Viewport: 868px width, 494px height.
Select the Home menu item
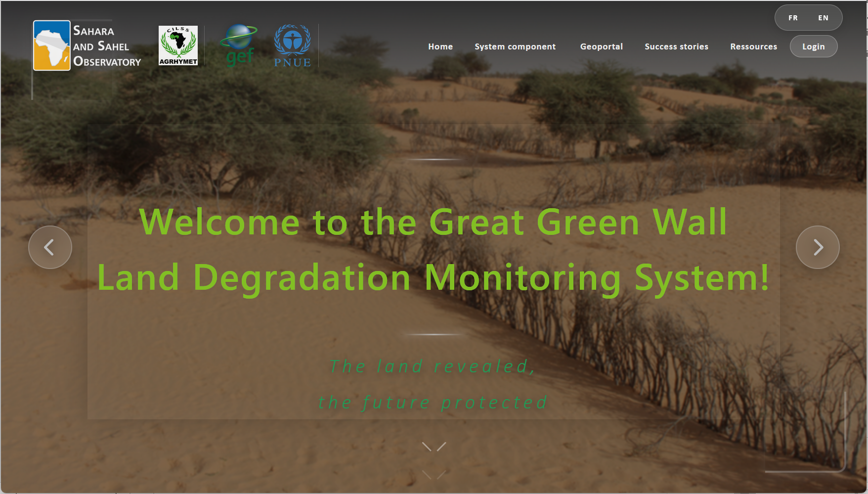pos(440,46)
